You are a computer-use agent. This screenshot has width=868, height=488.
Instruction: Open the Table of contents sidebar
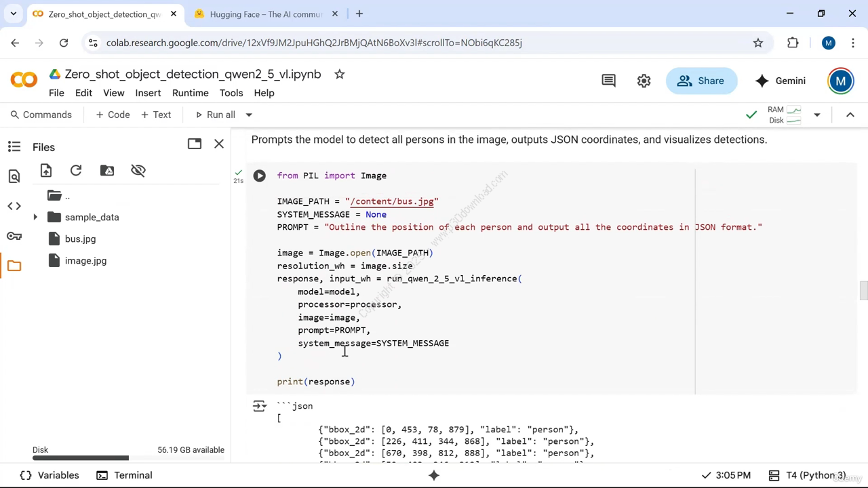(x=14, y=146)
